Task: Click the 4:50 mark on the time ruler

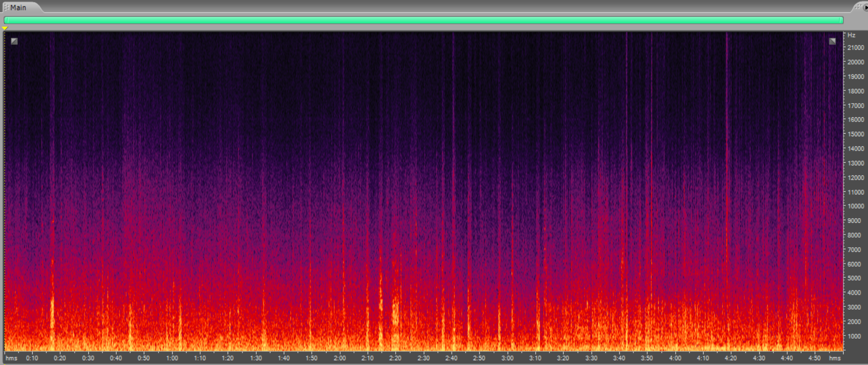Action: tap(815, 358)
